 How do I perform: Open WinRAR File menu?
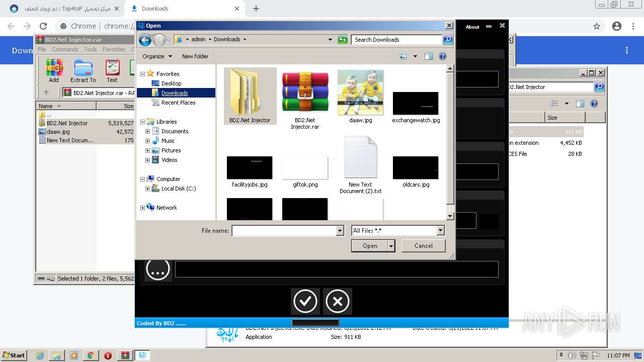pyautogui.click(x=42, y=49)
